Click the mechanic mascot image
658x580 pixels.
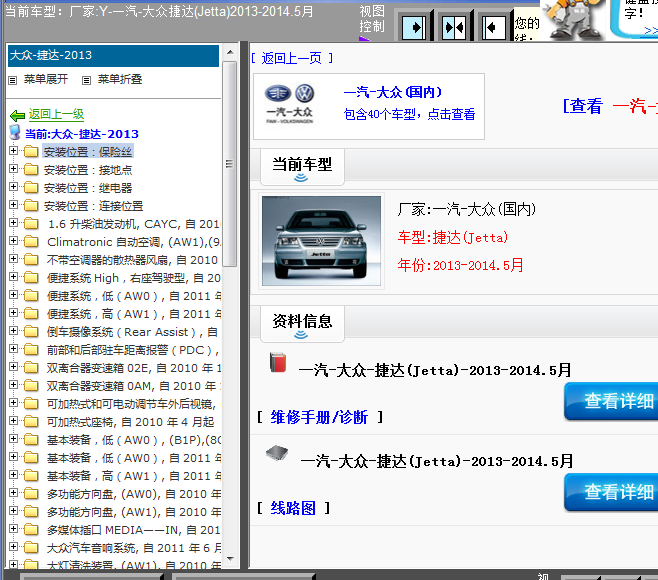pyautogui.click(x=573, y=20)
